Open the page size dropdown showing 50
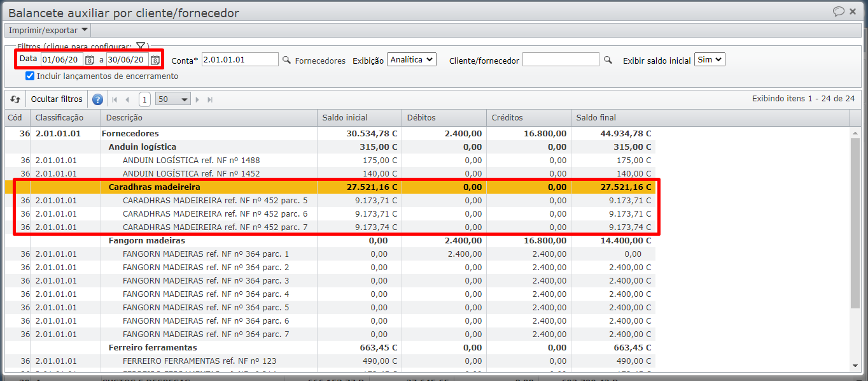This screenshot has width=868, height=381. (173, 99)
